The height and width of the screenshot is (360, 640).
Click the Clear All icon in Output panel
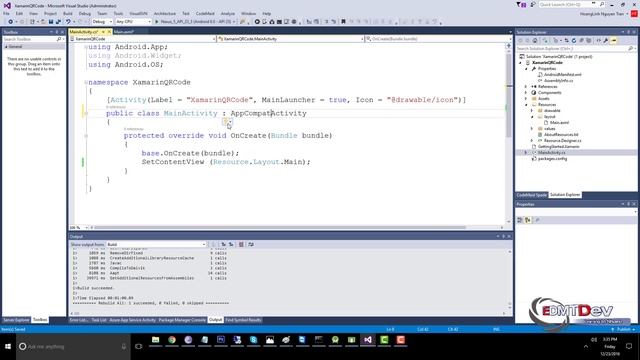pos(241,244)
